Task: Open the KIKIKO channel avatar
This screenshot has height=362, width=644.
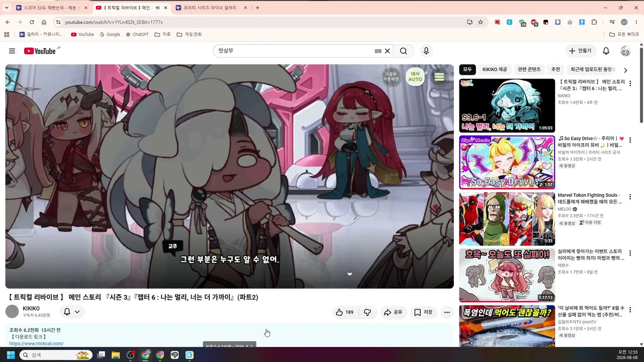Action: 12,312
